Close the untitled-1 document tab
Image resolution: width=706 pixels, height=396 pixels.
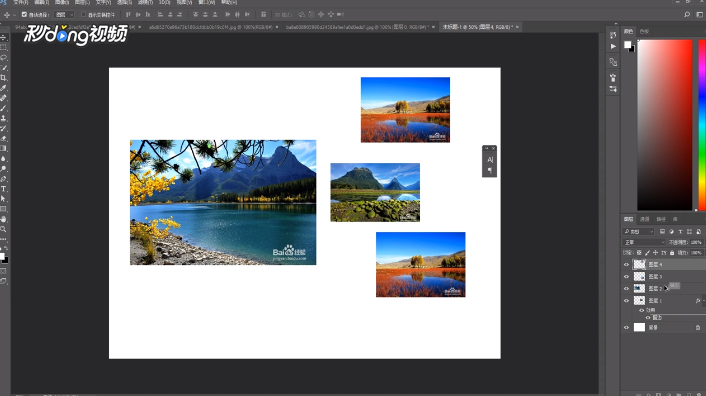(x=517, y=27)
